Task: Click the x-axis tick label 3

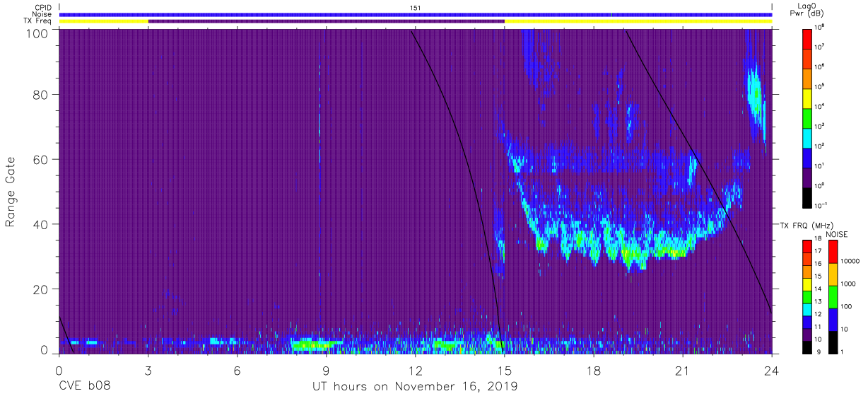Action: tap(148, 371)
